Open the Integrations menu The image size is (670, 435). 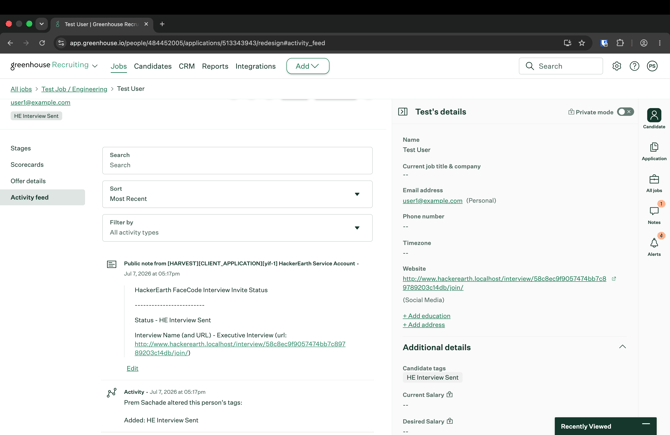[x=256, y=66]
